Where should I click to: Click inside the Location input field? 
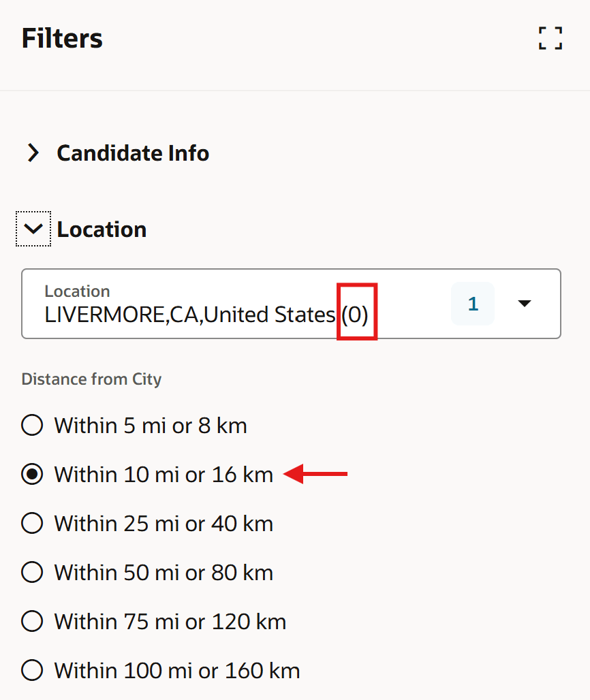(x=204, y=304)
